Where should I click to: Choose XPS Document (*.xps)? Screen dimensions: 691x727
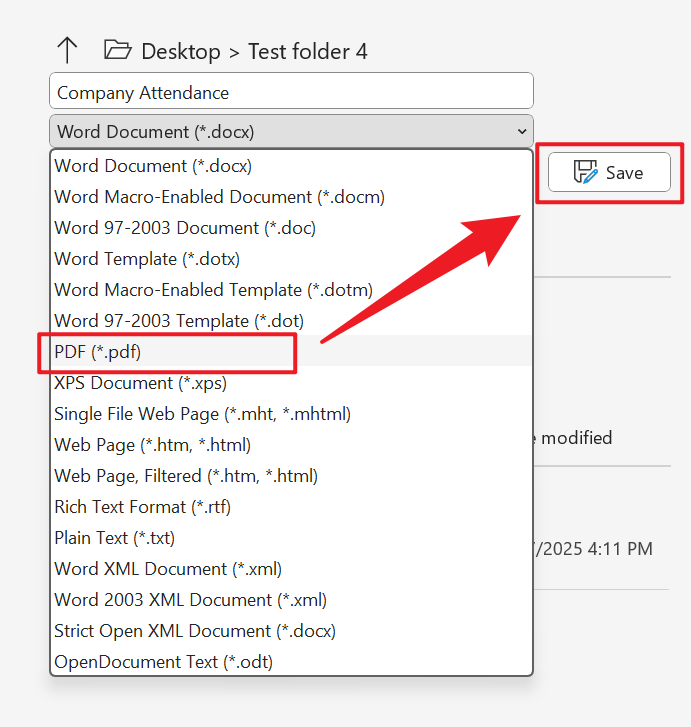[291, 383]
